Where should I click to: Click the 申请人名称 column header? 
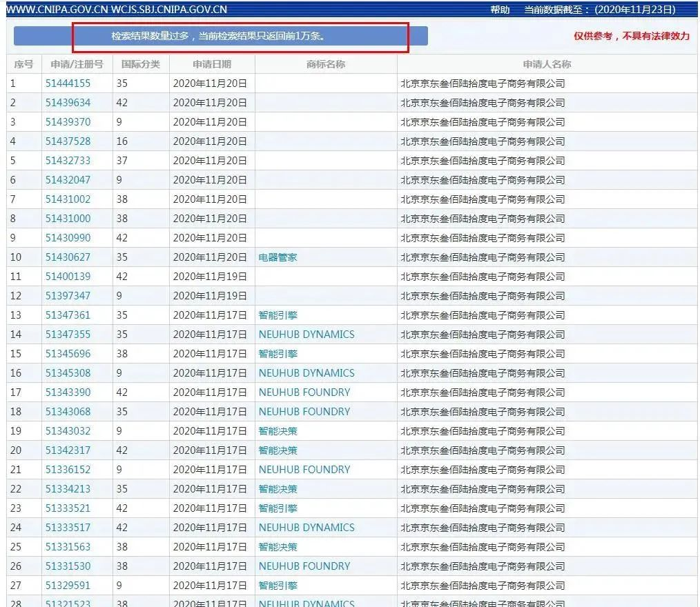point(547,64)
